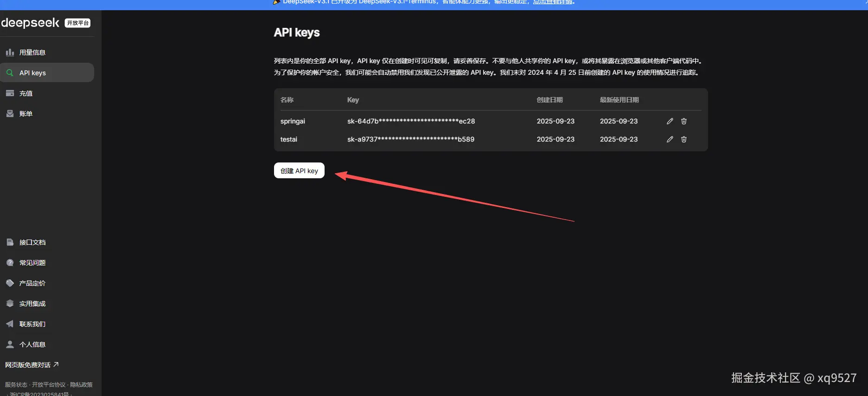Image resolution: width=868 pixels, height=396 pixels.
Task: Click the usage info bar-chart icon
Action: (x=10, y=52)
